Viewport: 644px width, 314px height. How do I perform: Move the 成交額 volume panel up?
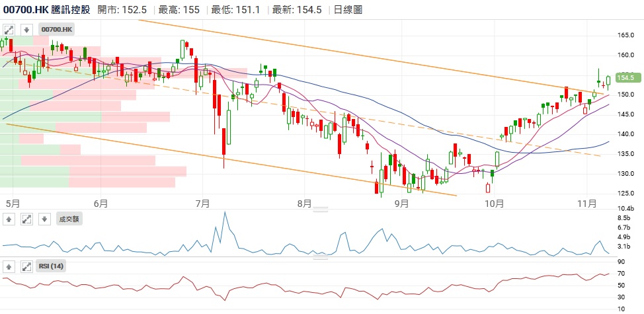(9, 219)
